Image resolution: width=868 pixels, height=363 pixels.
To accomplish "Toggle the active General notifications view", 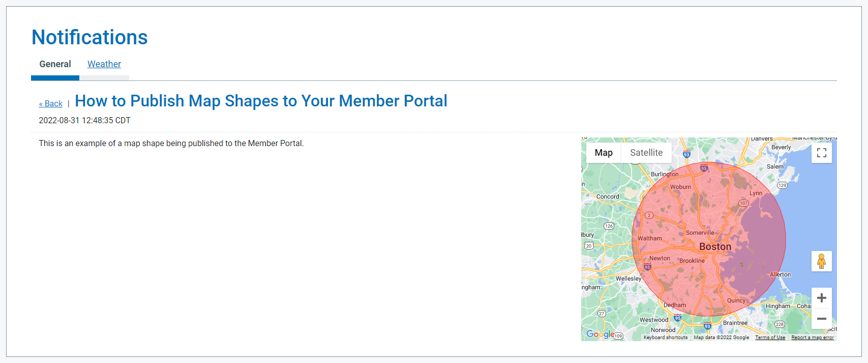I will pyautogui.click(x=55, y=64).
